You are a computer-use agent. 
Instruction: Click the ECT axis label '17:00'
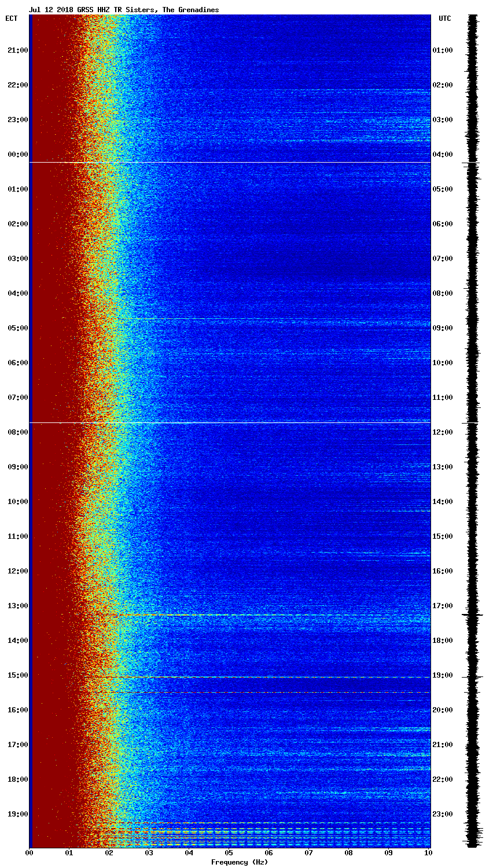tap(18, 745)
